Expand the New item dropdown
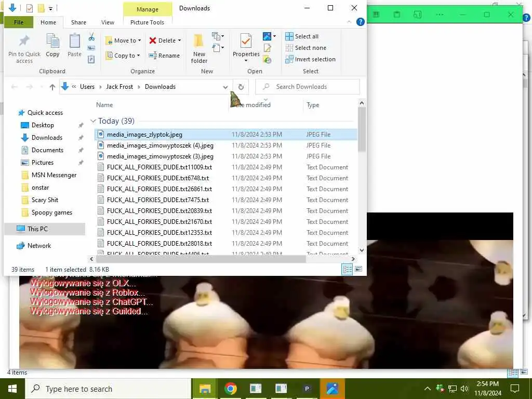532x399 pixels. (x=218, y=36)
